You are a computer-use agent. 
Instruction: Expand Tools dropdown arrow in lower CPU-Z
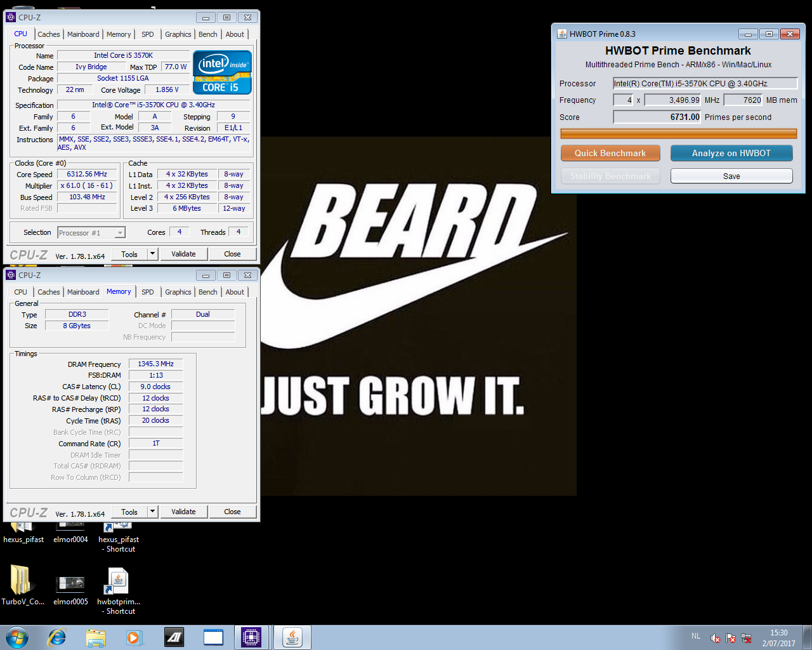click(x=152, y=512)
